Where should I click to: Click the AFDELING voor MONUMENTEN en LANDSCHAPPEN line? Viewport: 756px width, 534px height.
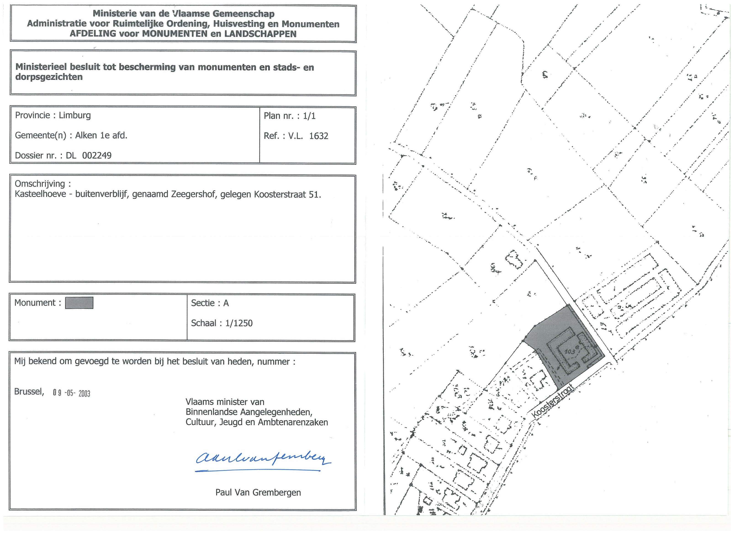pyautogui.click(x=183, y=34)
